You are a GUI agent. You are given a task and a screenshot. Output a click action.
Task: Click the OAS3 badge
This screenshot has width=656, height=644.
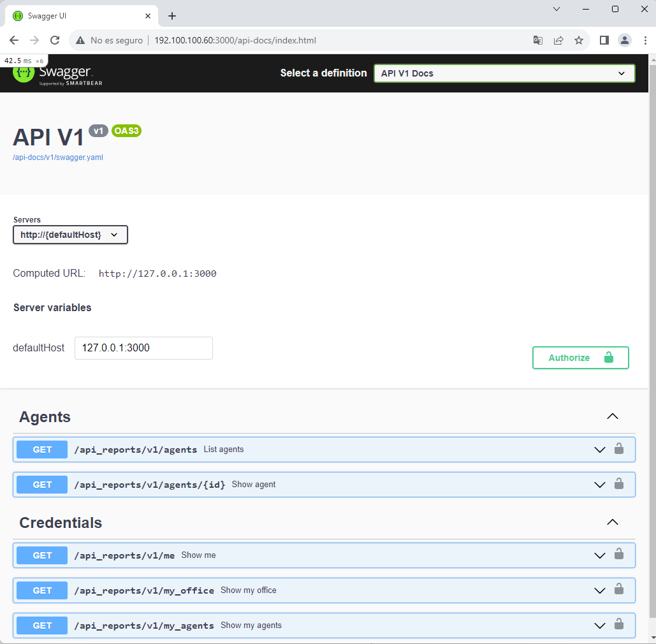point(126,131)
